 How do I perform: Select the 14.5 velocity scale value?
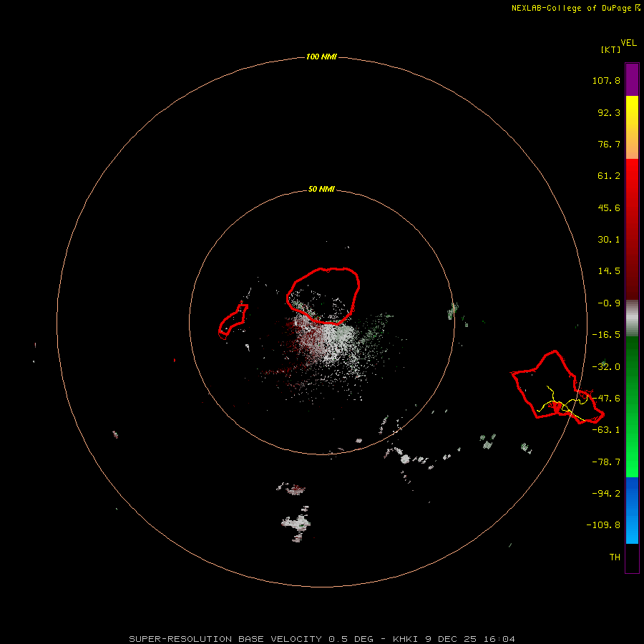click(609, 271)
